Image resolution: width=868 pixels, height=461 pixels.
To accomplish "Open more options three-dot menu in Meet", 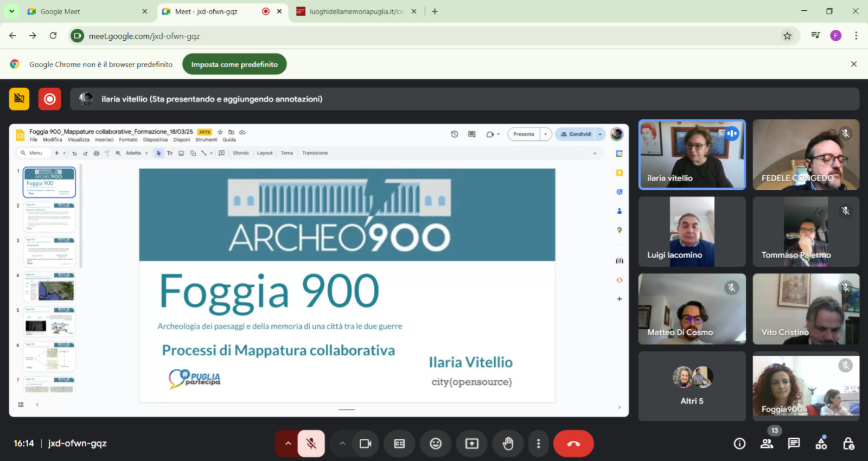I will (538, 444).
